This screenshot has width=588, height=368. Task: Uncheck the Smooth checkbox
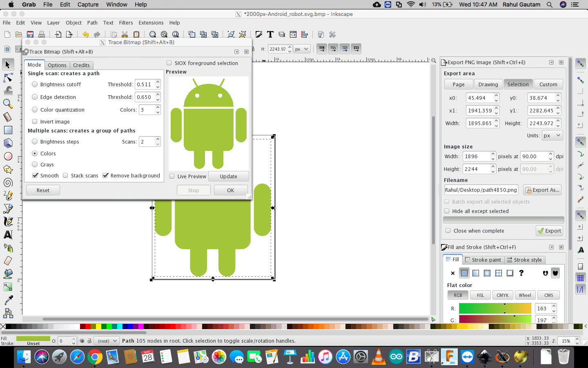pos(35,175)
